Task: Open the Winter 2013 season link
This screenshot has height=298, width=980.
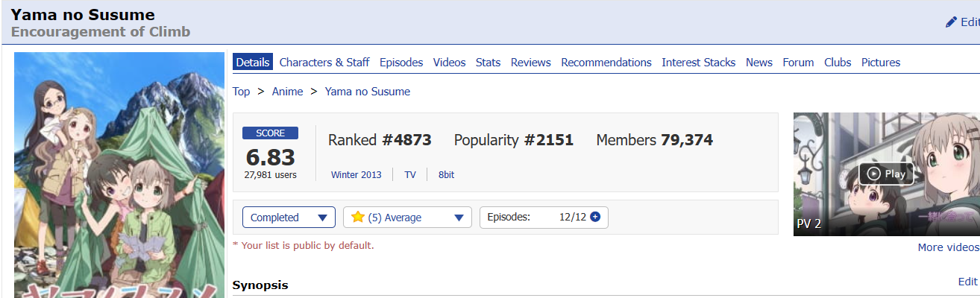Action: (356, 174)
